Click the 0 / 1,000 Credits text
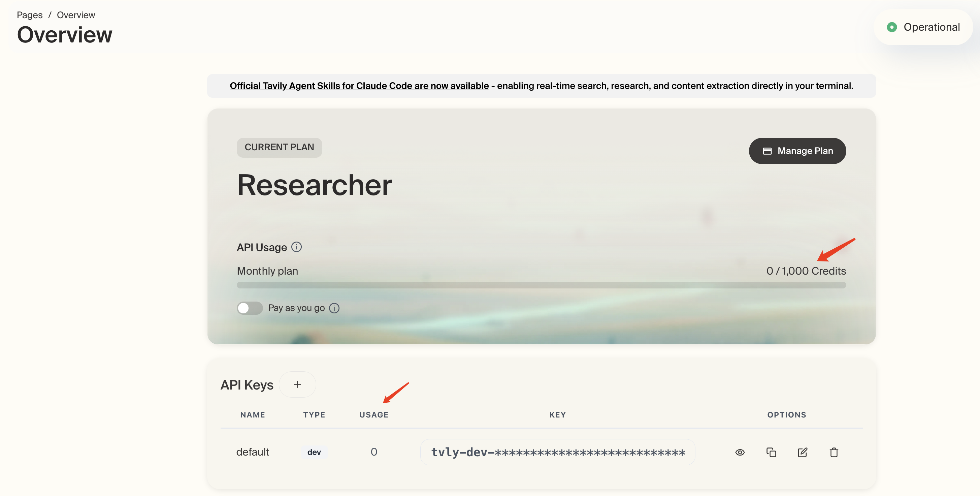 pyautogui.click(x=806, y=271)
